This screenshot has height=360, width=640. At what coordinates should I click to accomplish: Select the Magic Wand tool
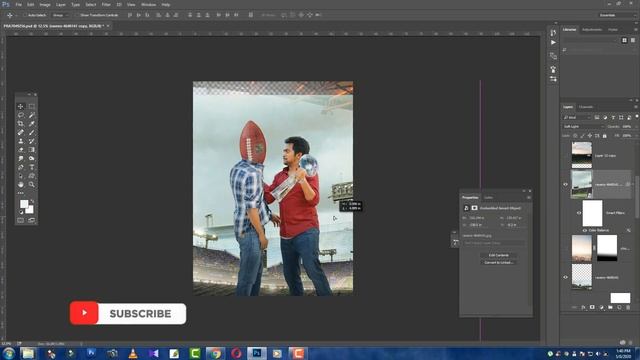pos(31,115)
